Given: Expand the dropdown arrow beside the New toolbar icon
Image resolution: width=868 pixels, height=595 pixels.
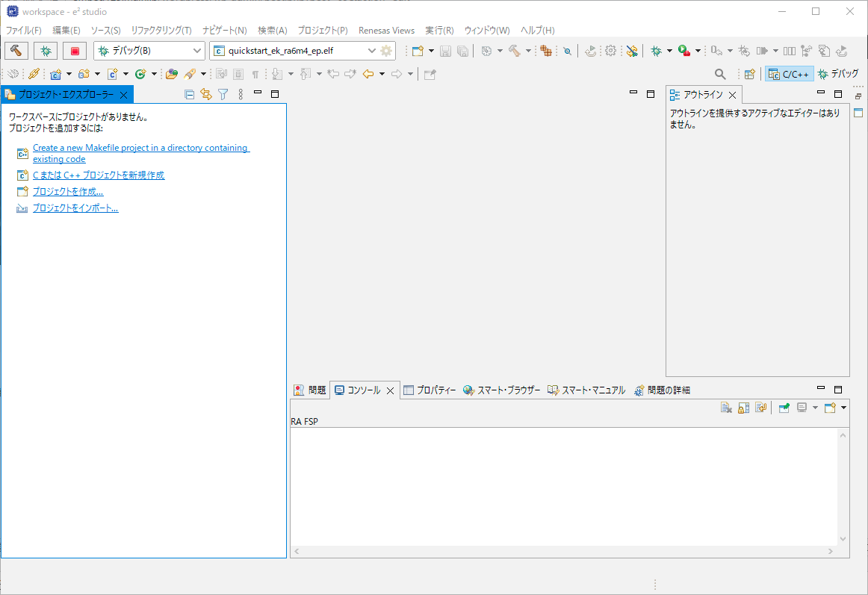Looking at the screenshot, I should [431, 51].
